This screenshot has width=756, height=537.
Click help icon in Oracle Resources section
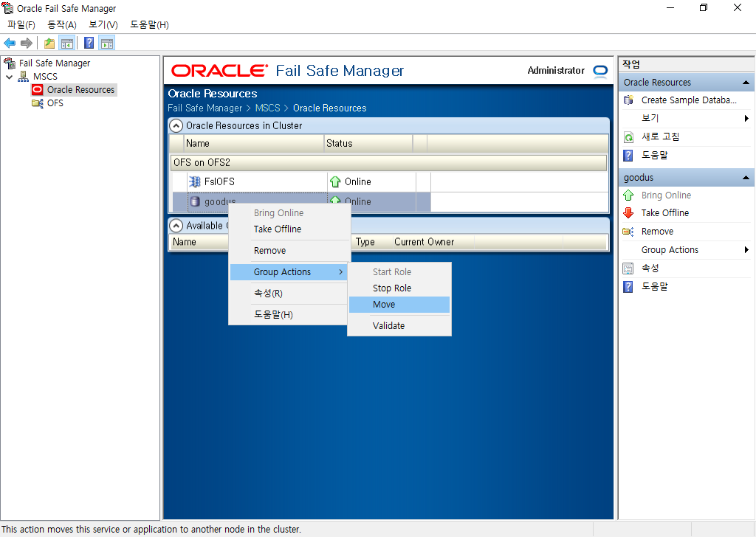click(628, 156)
